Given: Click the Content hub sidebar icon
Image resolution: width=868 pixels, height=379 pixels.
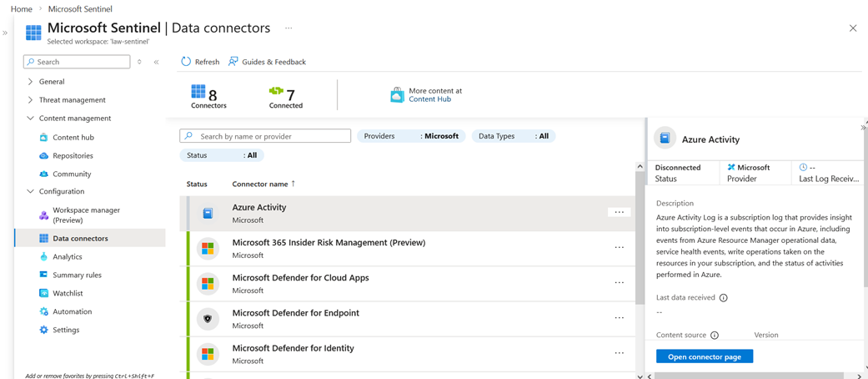Looking at the screenshot, I should tap(43, 138).
